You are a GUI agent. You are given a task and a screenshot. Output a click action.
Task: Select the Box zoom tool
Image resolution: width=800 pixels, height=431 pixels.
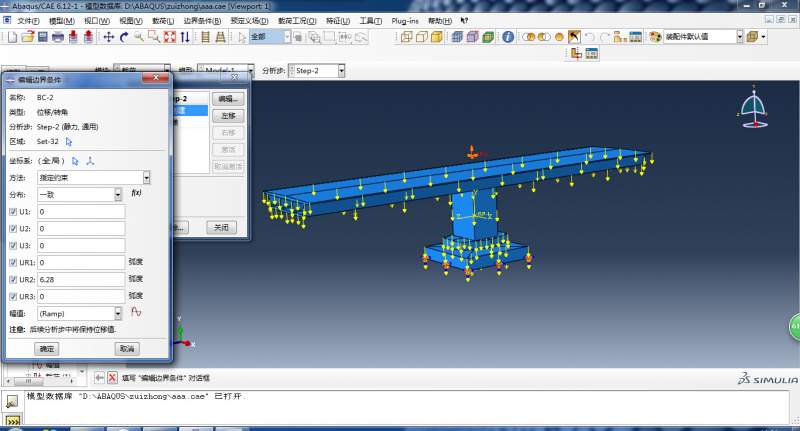(154, 37)
